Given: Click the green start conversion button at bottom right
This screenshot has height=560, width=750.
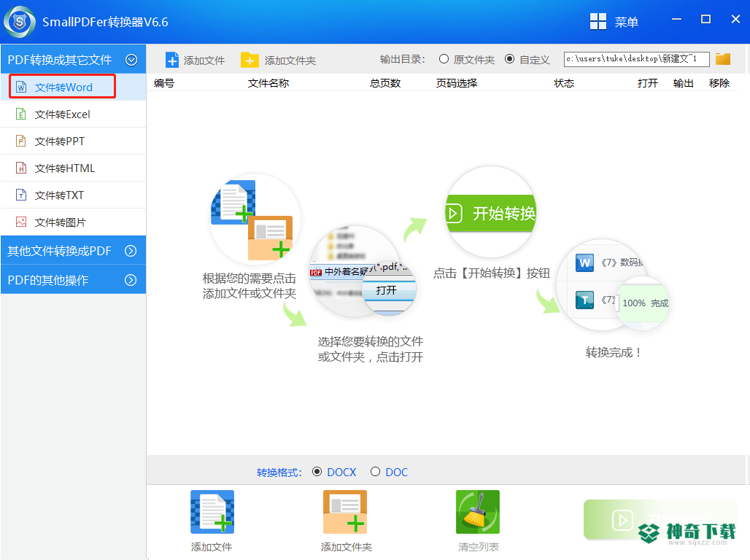Looking at the screenshot, I should coord(660,520).
